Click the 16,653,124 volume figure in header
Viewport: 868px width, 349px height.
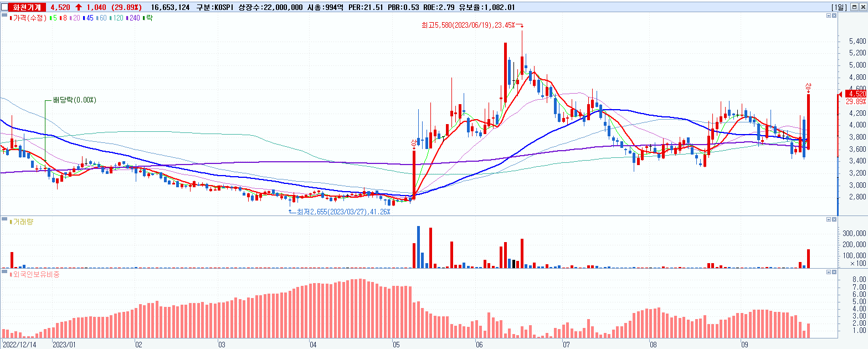(x=170, y=7)
